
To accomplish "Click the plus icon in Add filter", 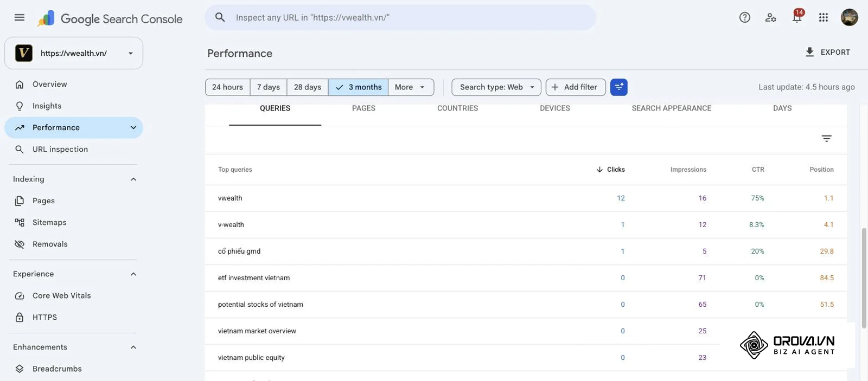I will (x=555, y=87).
